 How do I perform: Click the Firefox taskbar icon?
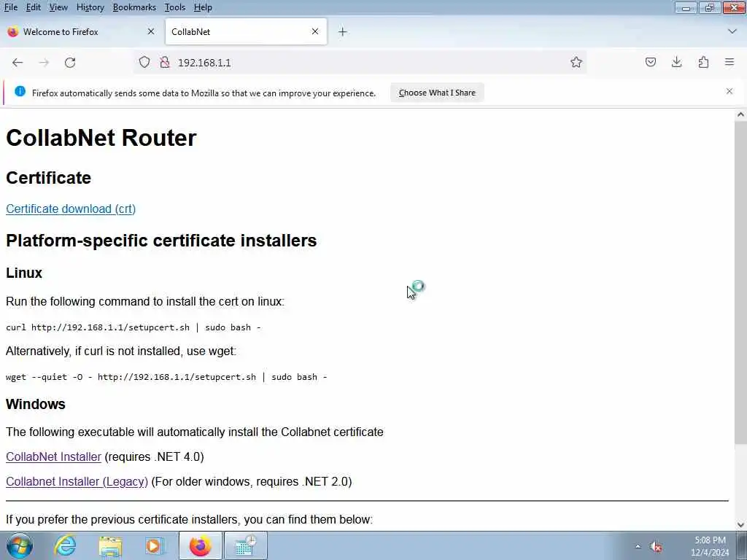pos(200,545)
